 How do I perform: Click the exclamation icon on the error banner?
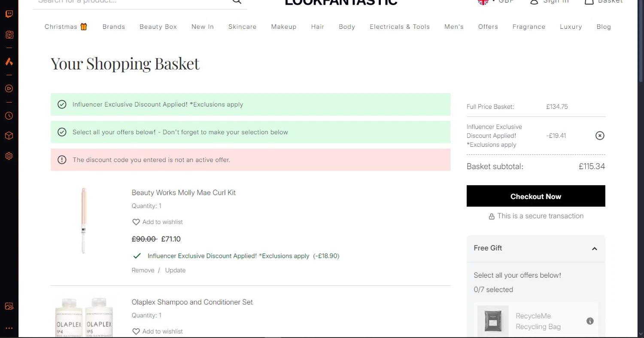(x=62, y=160)
